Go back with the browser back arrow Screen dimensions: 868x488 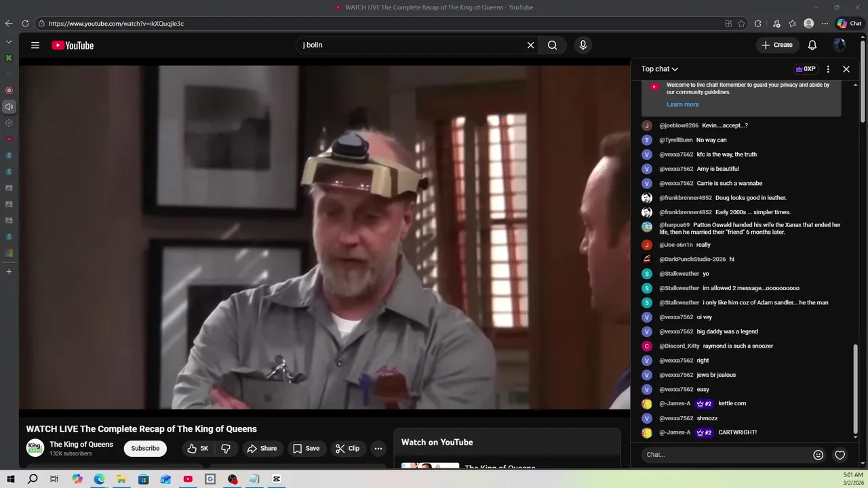click(x=9, y=24)
